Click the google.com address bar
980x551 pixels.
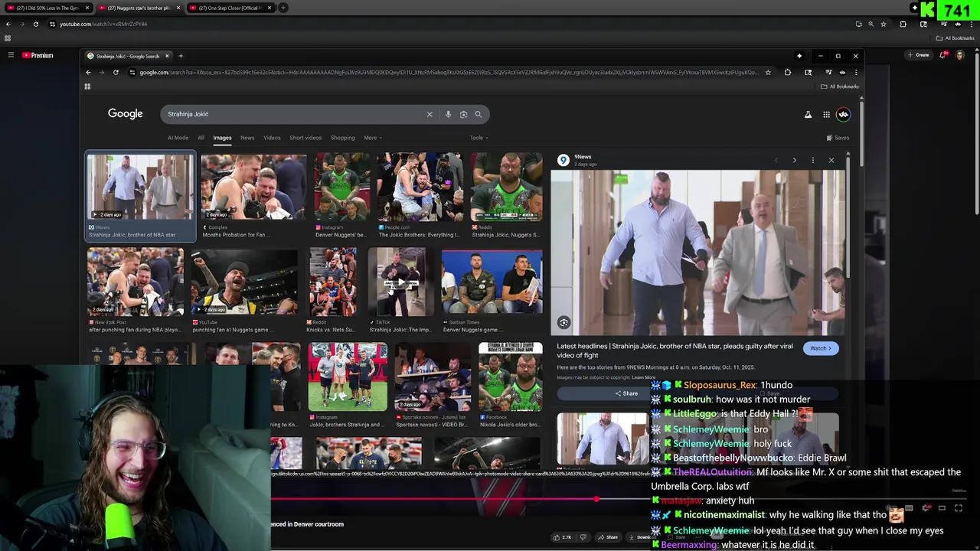(448, 72)
